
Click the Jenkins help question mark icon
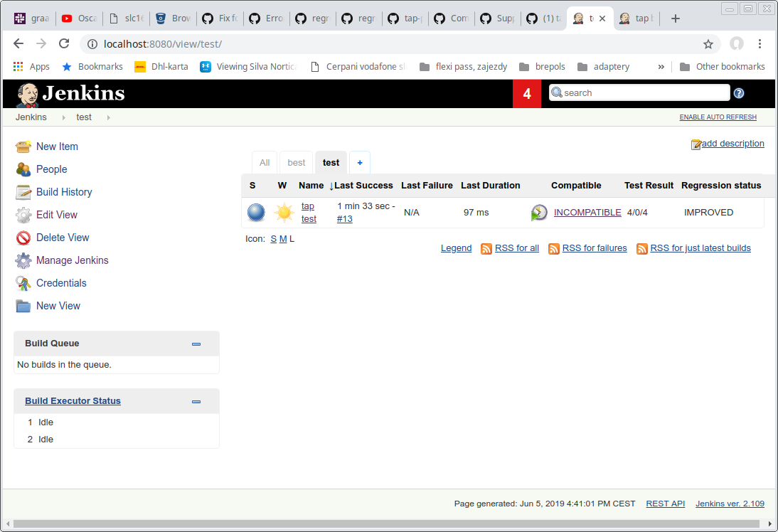click(739, 92)
